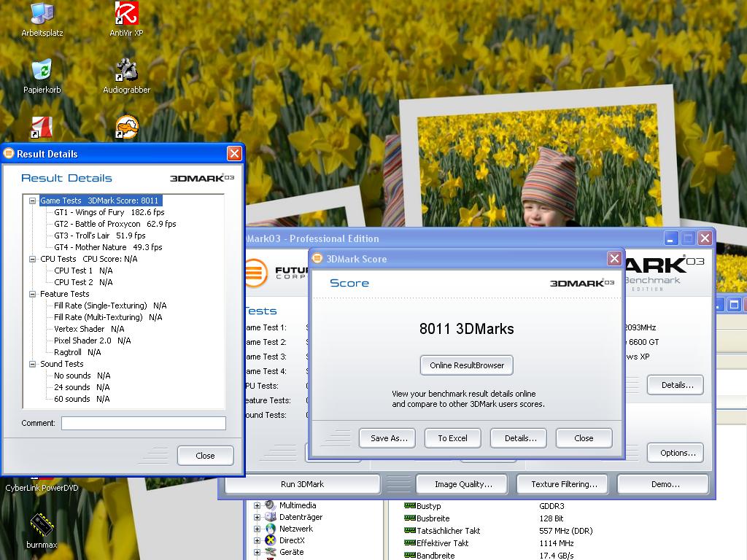Select the CPU Test 2 row
This screenshot has height=560, width=747.
(x=83, y=282)
